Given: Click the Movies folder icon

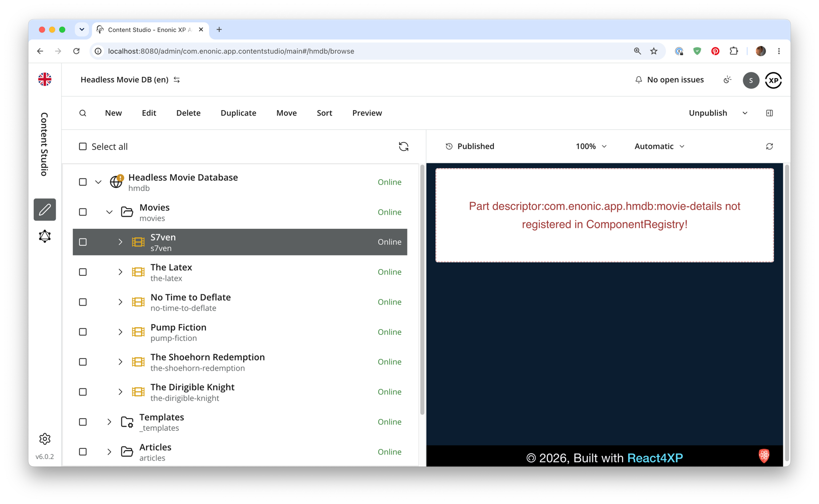Looking at the screenshot, I should [127, 212].
